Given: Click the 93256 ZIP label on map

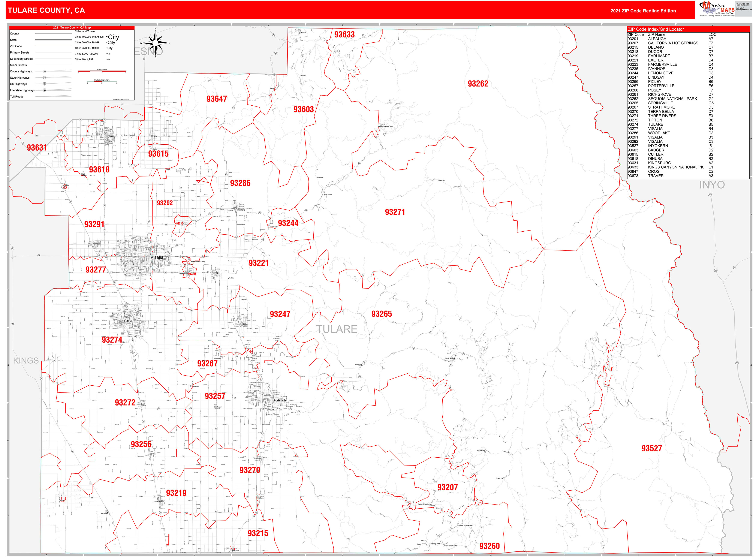Looking at the screenshot, I should 141,444.
